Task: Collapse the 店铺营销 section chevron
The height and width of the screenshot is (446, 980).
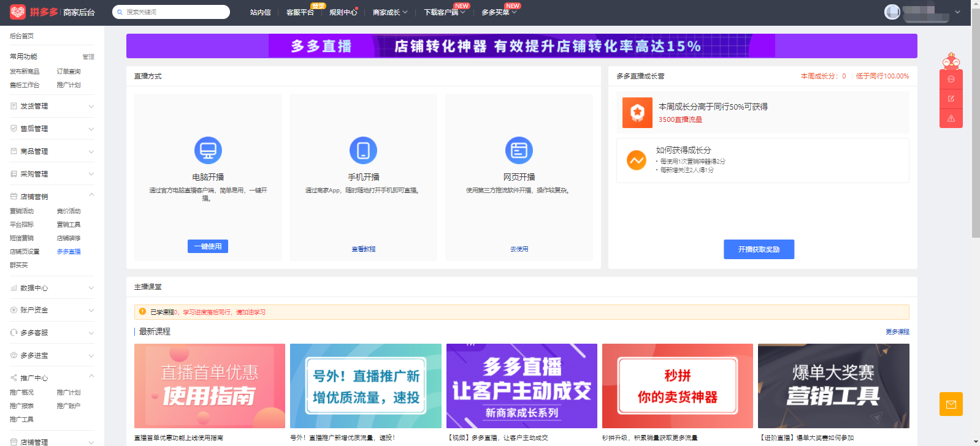Action: (x=91, y=195)
